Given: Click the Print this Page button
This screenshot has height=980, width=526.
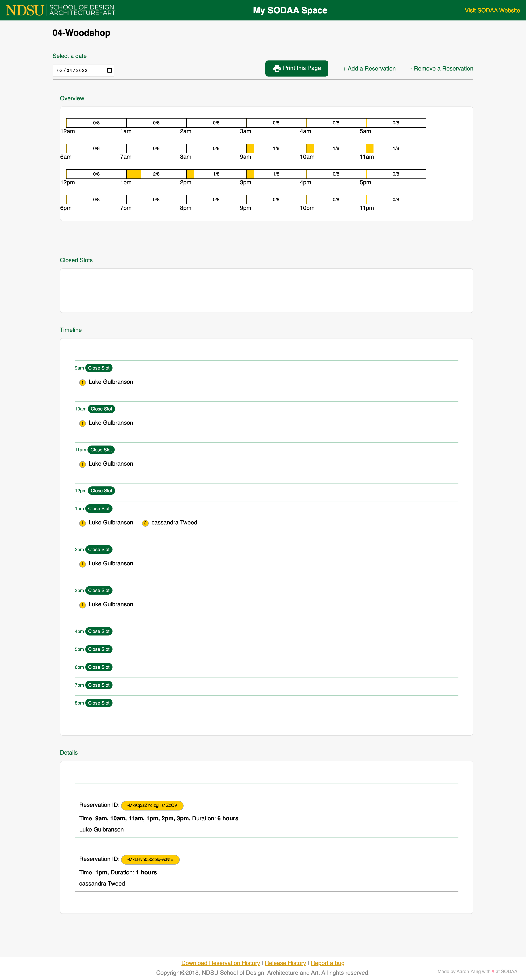Looking at the screenshot, I should click(x=297, y=68).
